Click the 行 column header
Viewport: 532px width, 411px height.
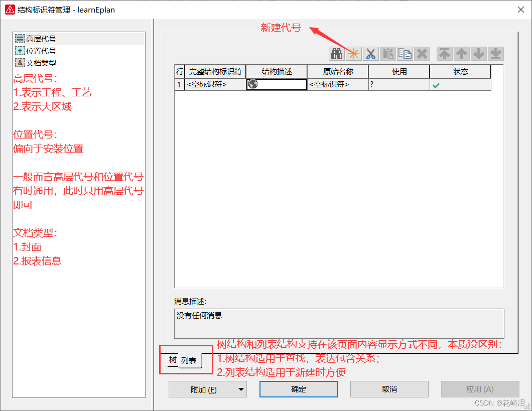tap(180, 72)
